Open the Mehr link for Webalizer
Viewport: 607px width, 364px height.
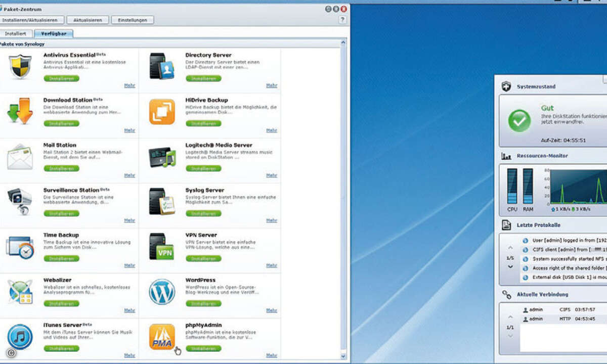click(129, 310)
